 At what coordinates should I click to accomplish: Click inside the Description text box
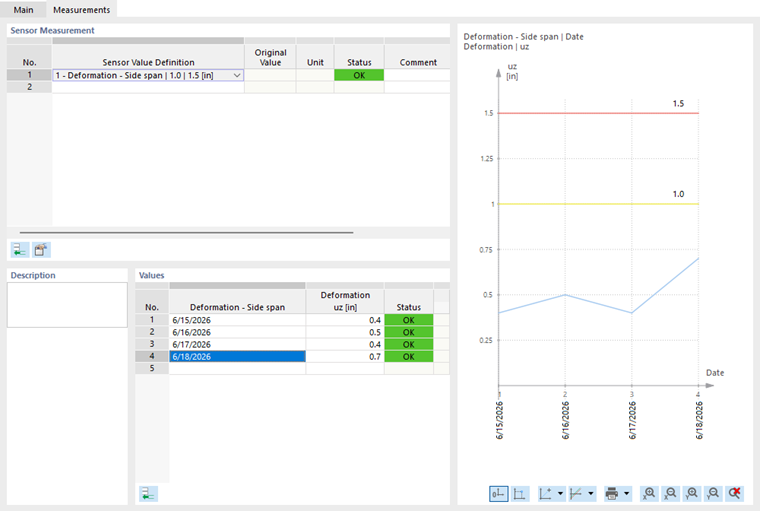(x=67, y=305)
